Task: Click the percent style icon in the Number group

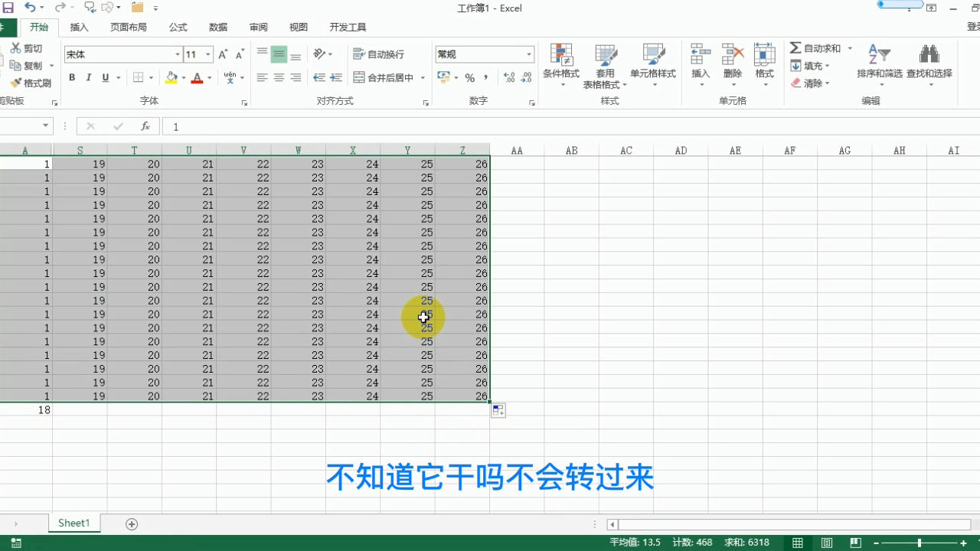Action: pos(470,77)
